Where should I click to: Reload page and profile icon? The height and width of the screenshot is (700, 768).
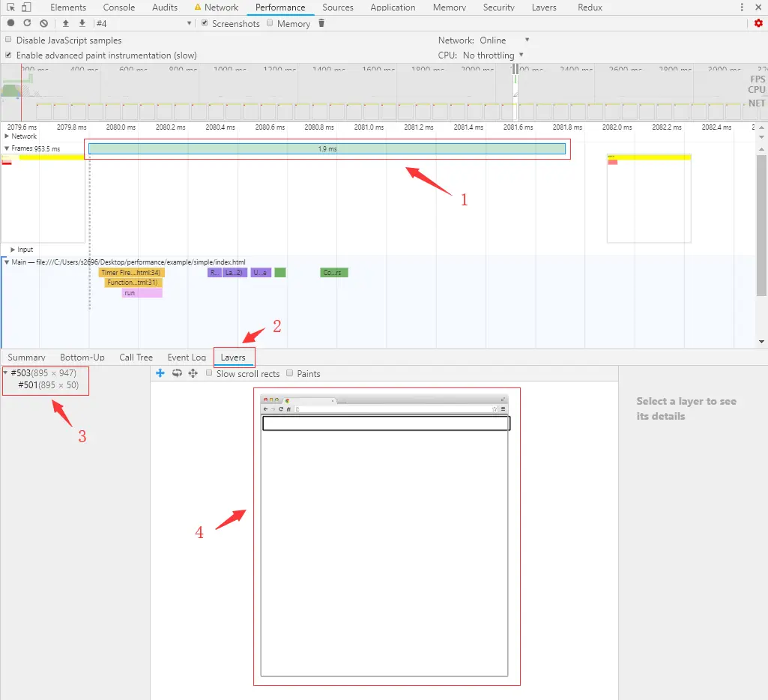tap(28, 23)
